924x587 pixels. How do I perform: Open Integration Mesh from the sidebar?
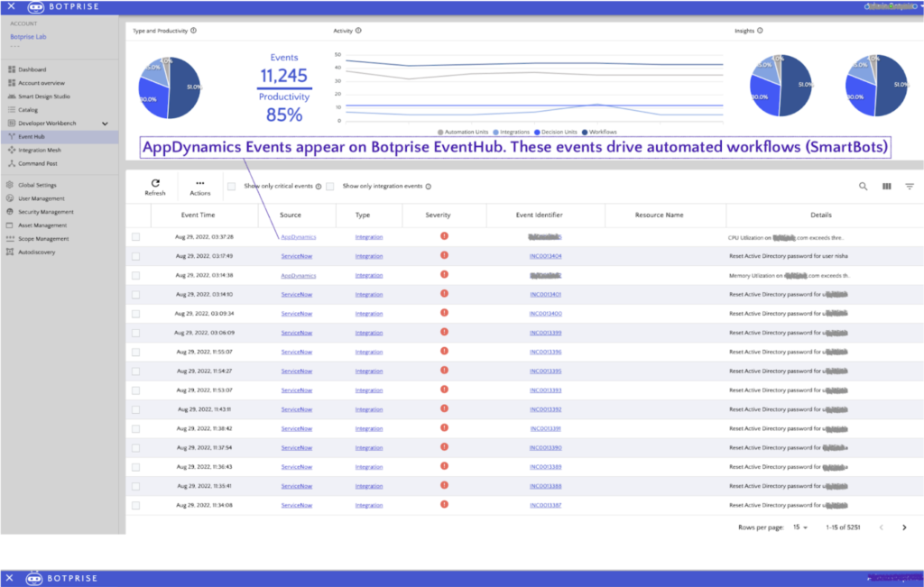click(40, 151)
